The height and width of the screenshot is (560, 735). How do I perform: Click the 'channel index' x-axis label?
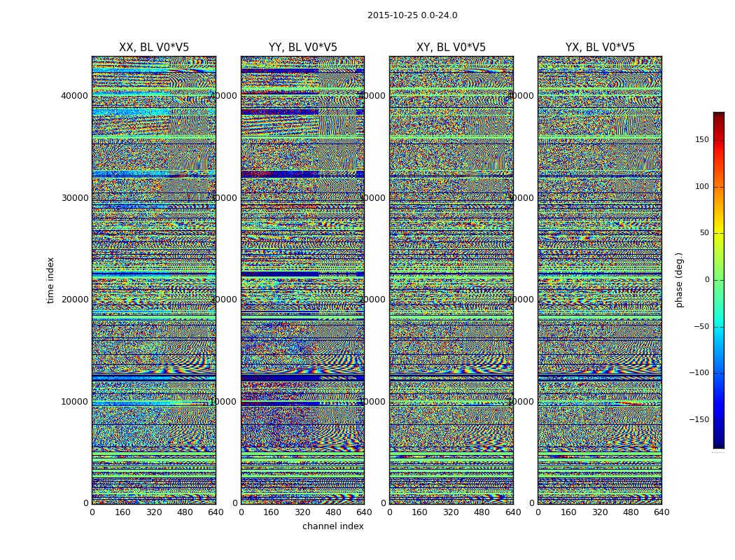coord(332,526)
